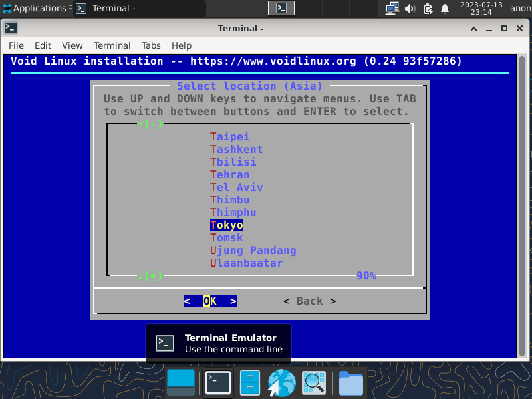Open the Application Finder magnifier dock icon
Viewport: 532px width, 399px height.
pos(314,383)
